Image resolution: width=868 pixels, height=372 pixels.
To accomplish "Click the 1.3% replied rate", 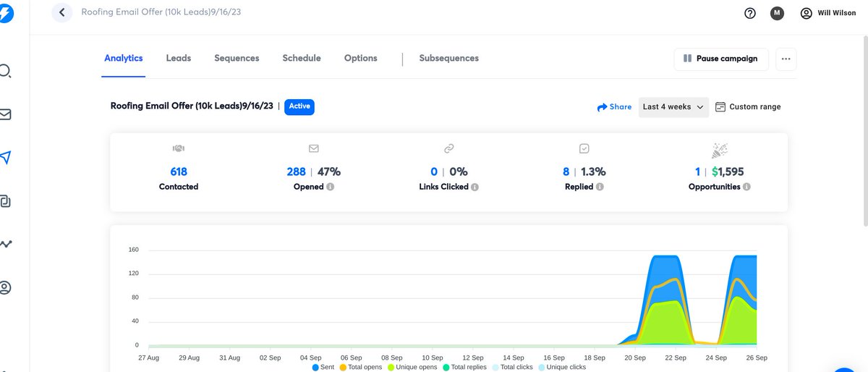I will coord(592,172).
